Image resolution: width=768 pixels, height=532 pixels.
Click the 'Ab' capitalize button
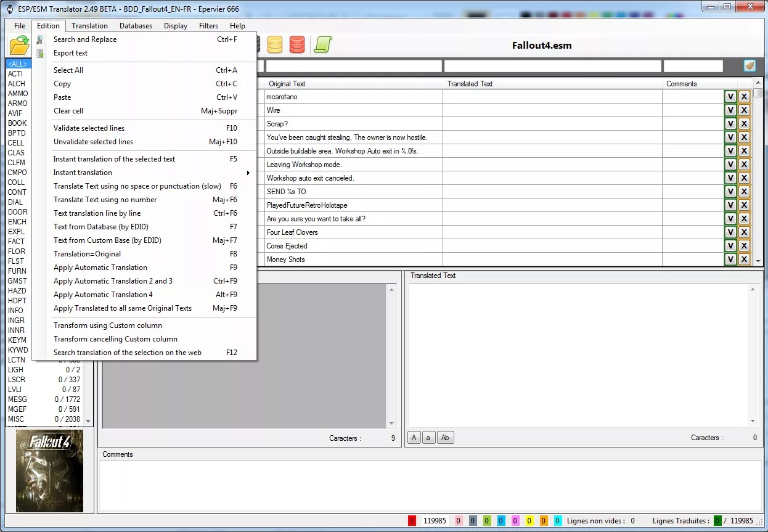click(445, 438)
